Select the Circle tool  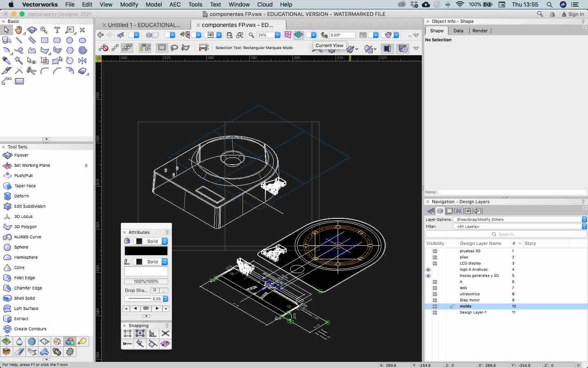click(70, 40)
